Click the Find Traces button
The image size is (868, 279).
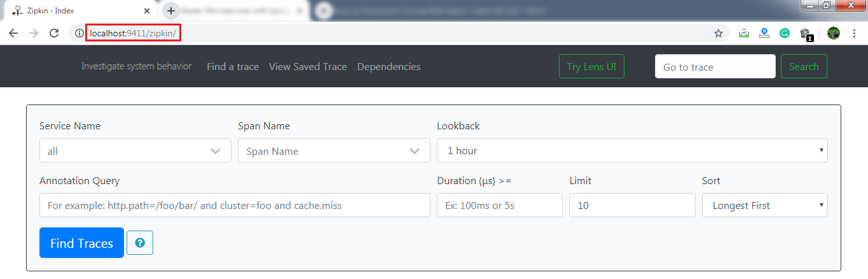[81, 243]
